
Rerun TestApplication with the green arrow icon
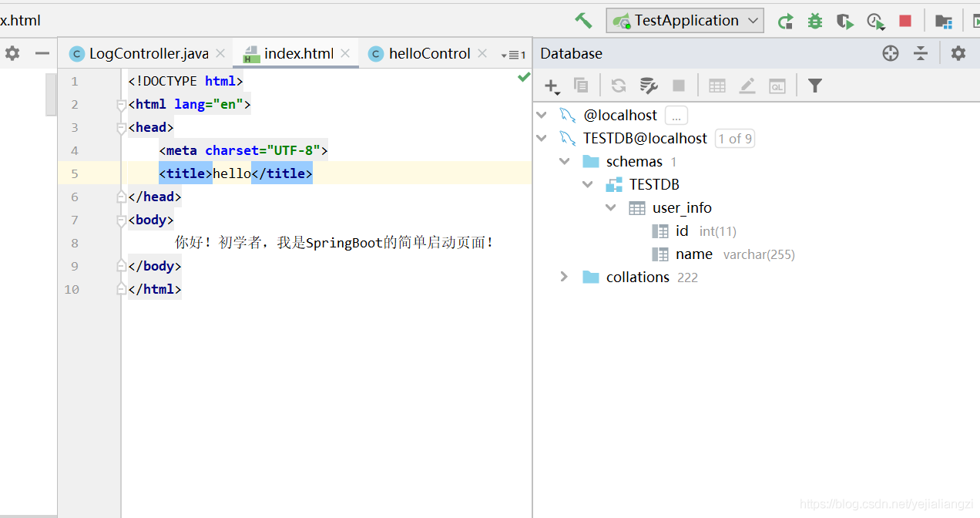point(785,22)
